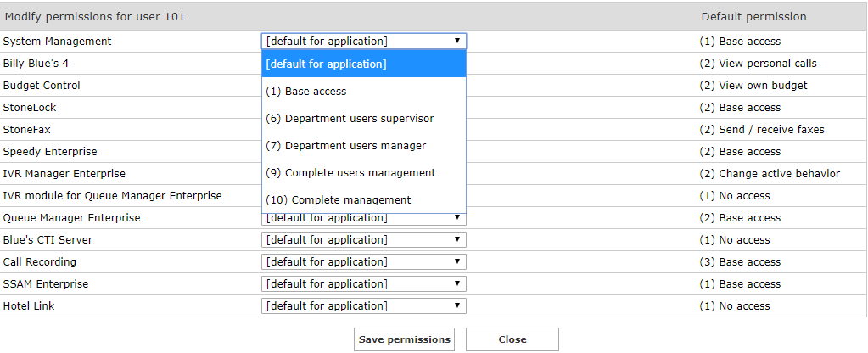Select the StoneFax application row

25,130
